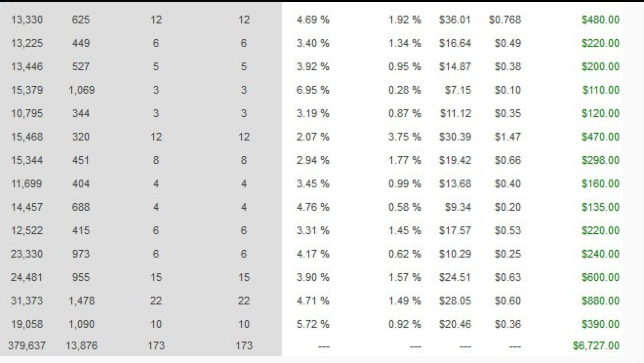Click the $480.00 green amount
644x363 pixels.
(x=600, y=20)
